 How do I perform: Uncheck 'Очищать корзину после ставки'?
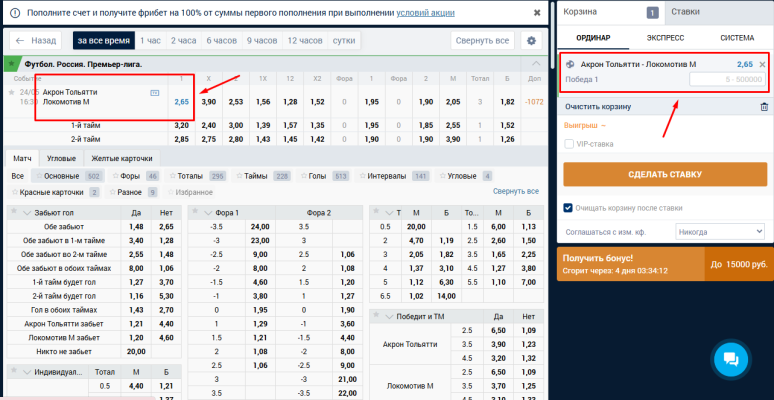[x=568, y=208]
